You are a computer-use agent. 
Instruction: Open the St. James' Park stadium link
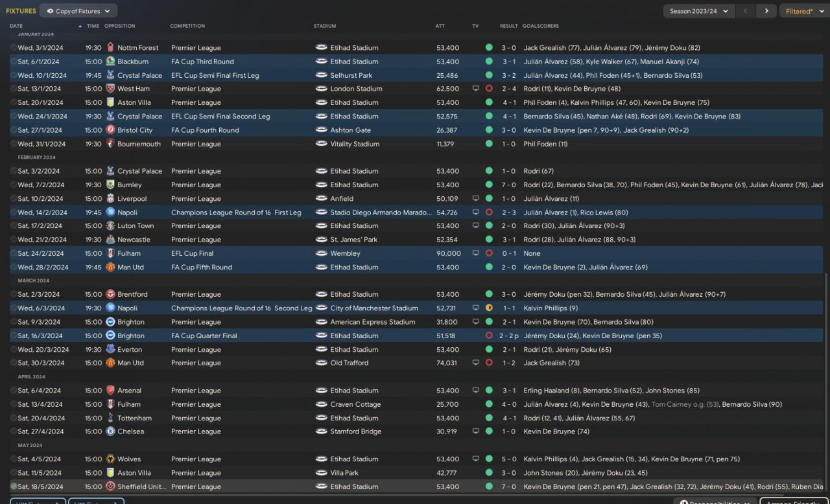point(354,240)
